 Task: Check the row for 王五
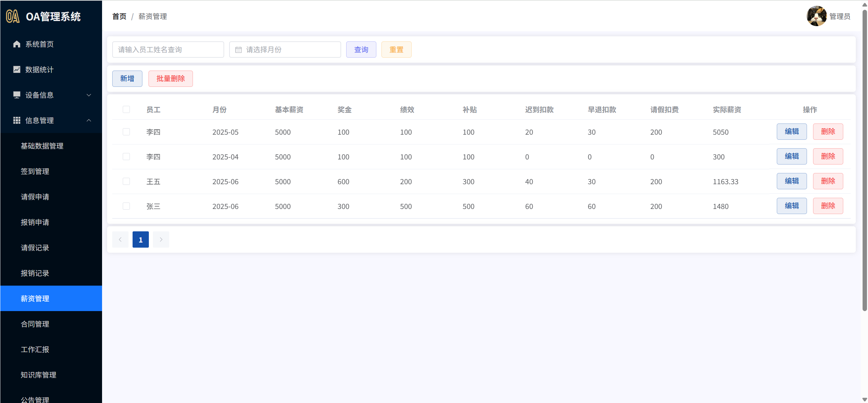pos(126,181)
